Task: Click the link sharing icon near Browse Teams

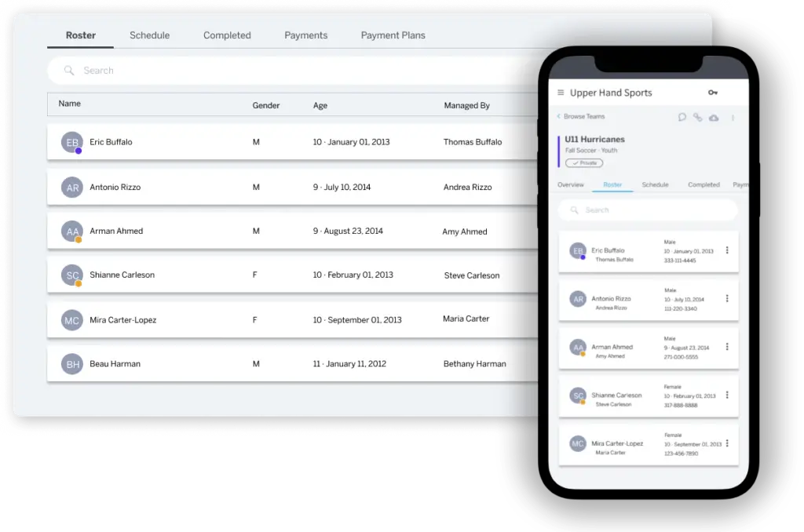Action: 698,118
